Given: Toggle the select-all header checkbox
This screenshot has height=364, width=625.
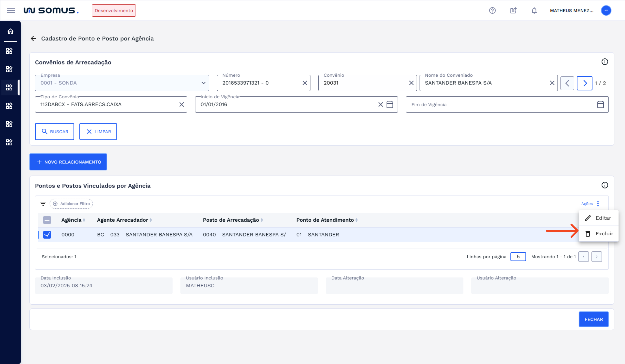Looking at the screenshot, I should [47, 220].
